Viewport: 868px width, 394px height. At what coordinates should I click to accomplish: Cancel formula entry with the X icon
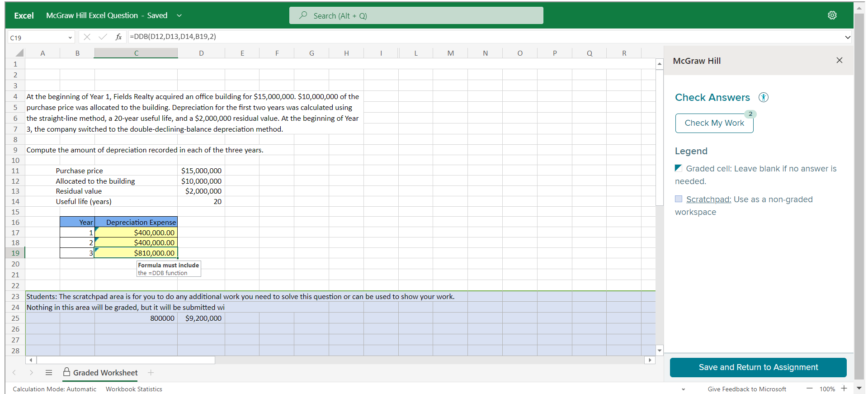tap(87, 37)
